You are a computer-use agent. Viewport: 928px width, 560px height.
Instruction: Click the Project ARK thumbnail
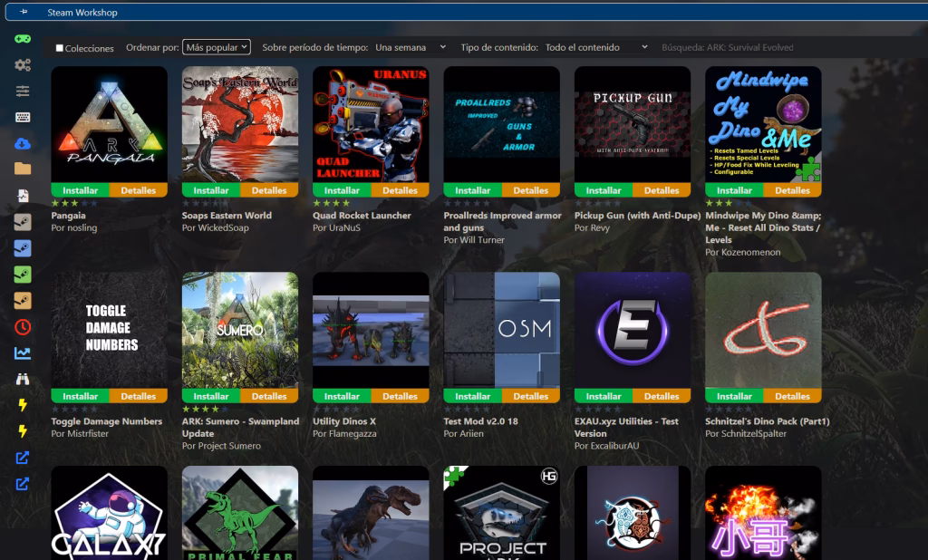point(502,513)
